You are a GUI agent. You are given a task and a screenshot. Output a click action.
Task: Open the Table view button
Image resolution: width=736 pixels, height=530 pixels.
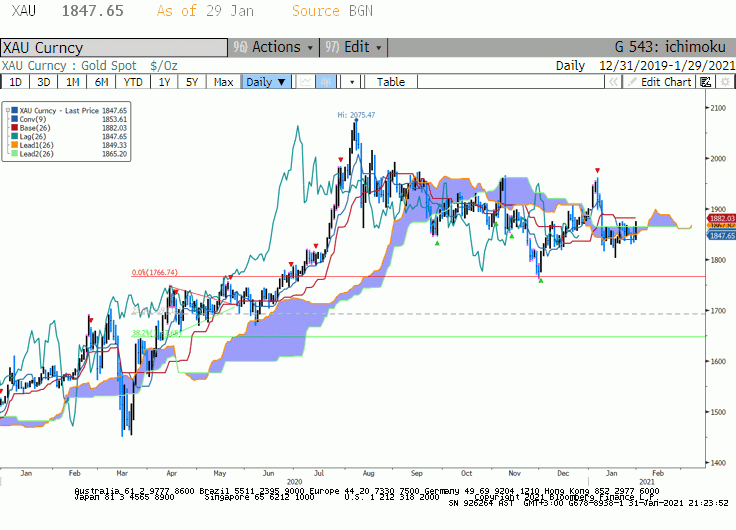pos(391,82)
